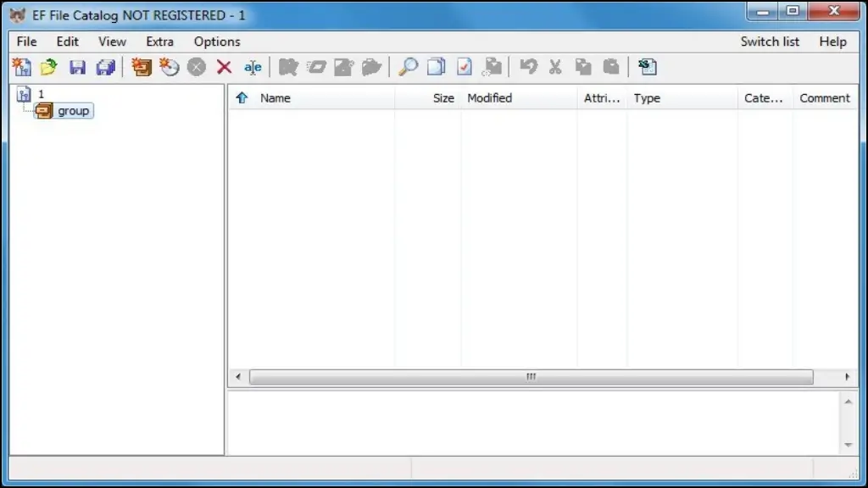Click the Save all catalogs icon
The width and height of the screenshot is (868, 488).
105,67
